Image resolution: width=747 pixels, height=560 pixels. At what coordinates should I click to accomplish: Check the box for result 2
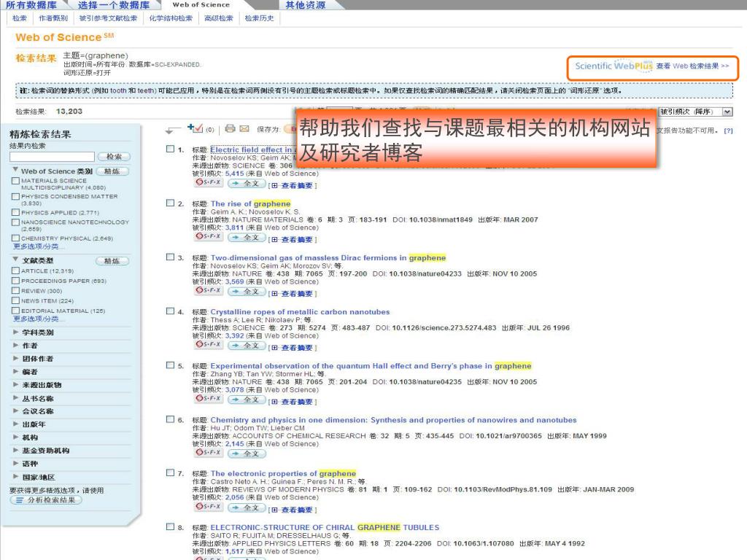pos(170,203)
